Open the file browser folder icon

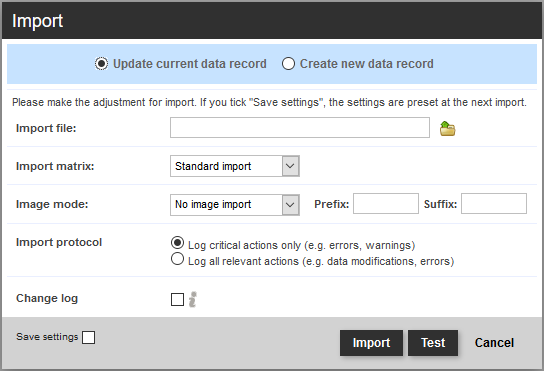point(448,128)
